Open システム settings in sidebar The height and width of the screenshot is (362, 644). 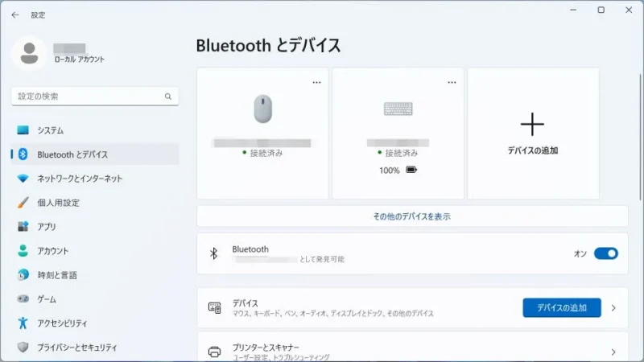[x=95, y=130]
